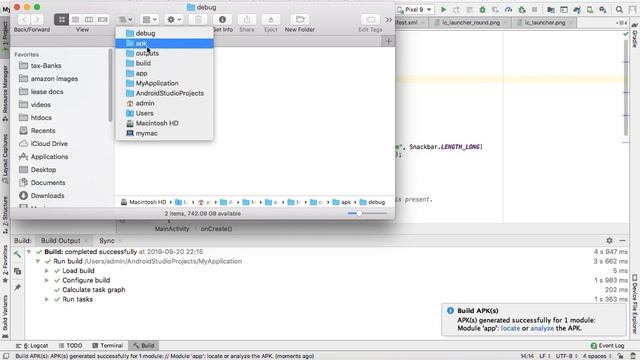Click the Finder New Folder icon
This screenshot has width=640, height=360.
300,19
